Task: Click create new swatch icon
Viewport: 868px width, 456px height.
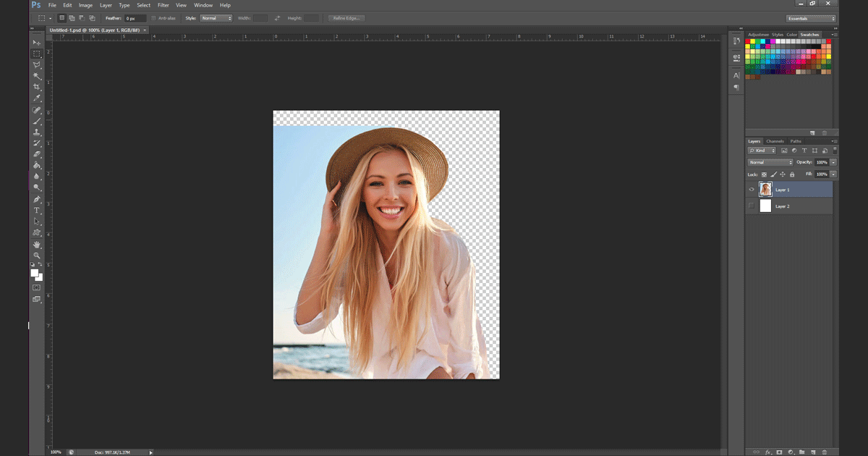Action: coord(812,132)
